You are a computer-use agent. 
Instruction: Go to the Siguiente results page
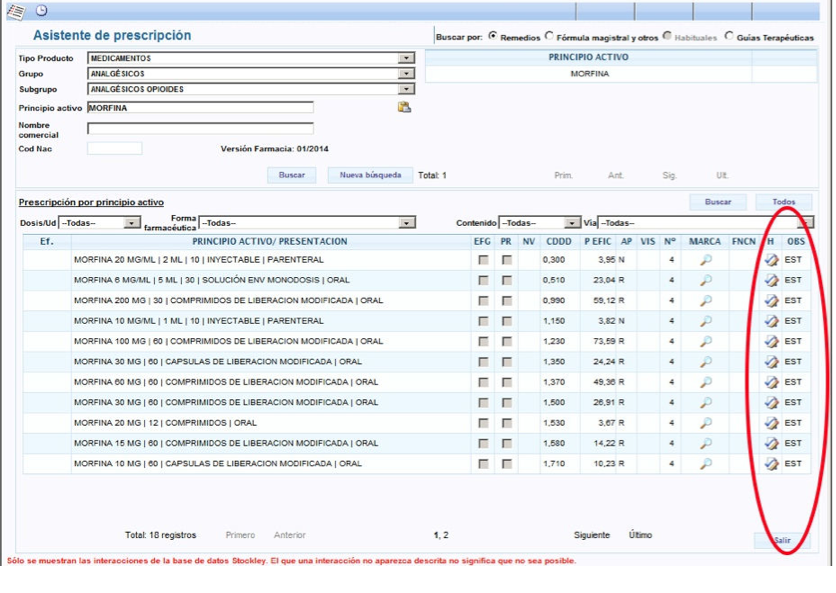591,536
